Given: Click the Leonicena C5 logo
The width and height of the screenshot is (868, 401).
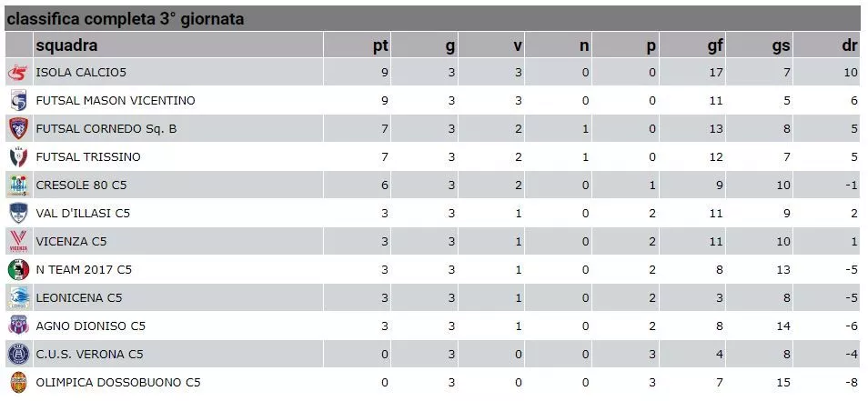Looking at the screenshot, I should click(x=18, y=298).
